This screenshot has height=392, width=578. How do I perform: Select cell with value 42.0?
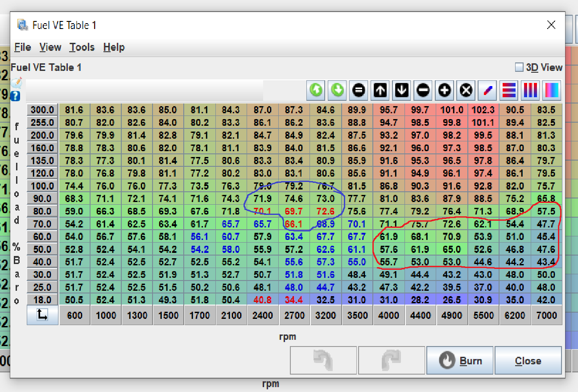pyautogui.click(x=546, y=300)
